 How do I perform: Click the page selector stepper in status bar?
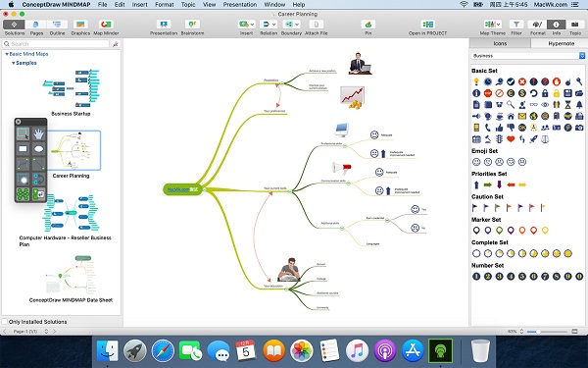[46, 332]
